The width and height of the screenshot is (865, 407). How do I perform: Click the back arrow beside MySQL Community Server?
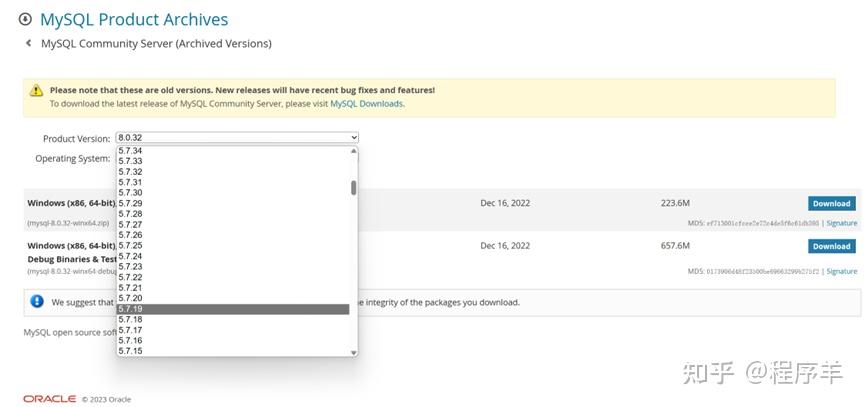pyautogui.click(x=28, y=44)
